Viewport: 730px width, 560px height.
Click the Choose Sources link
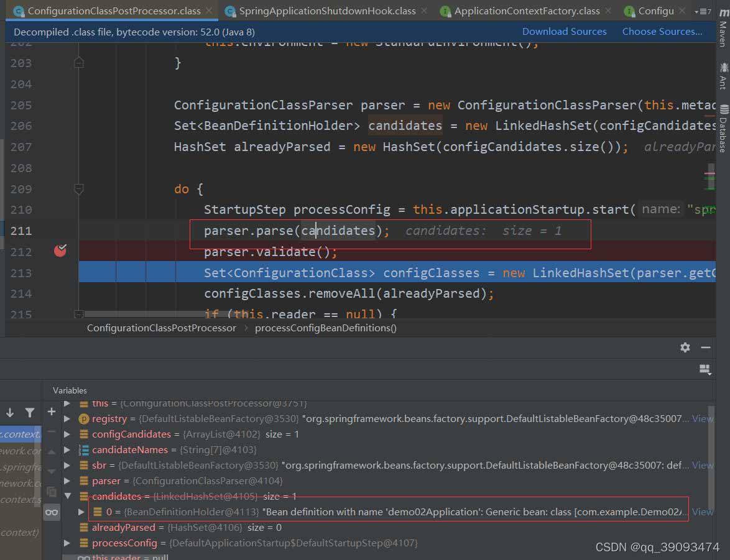pos(662,32)
